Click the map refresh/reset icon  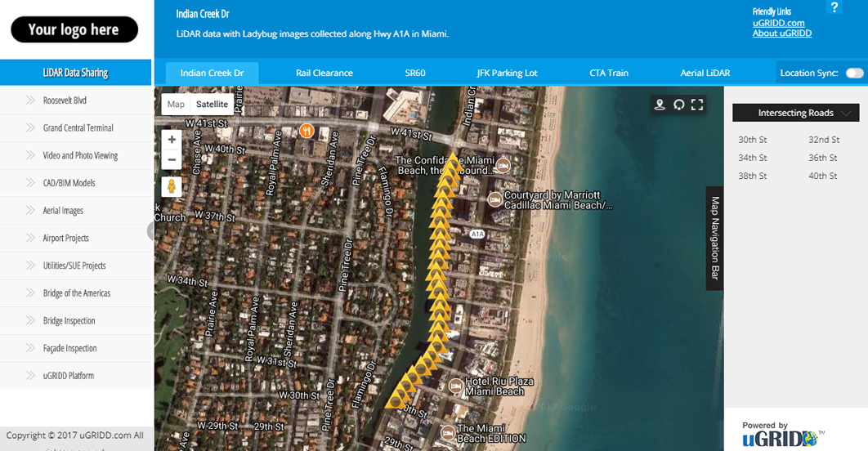click(678, 105)
